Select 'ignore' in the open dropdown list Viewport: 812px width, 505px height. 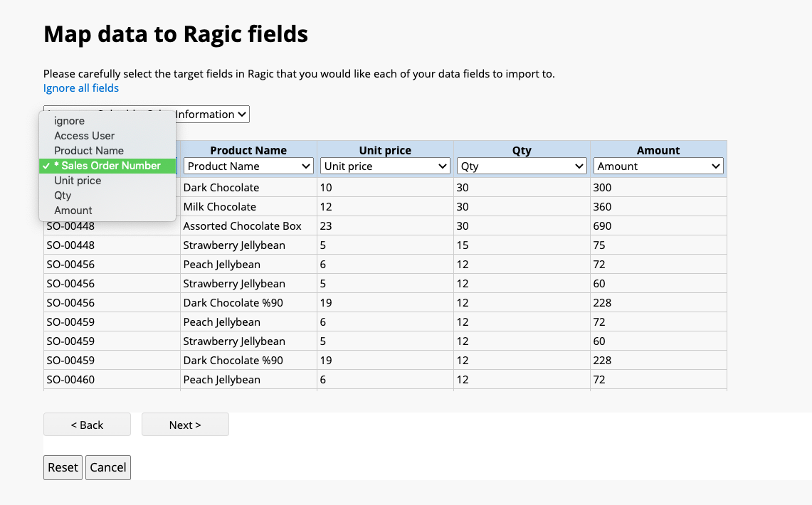107,120
